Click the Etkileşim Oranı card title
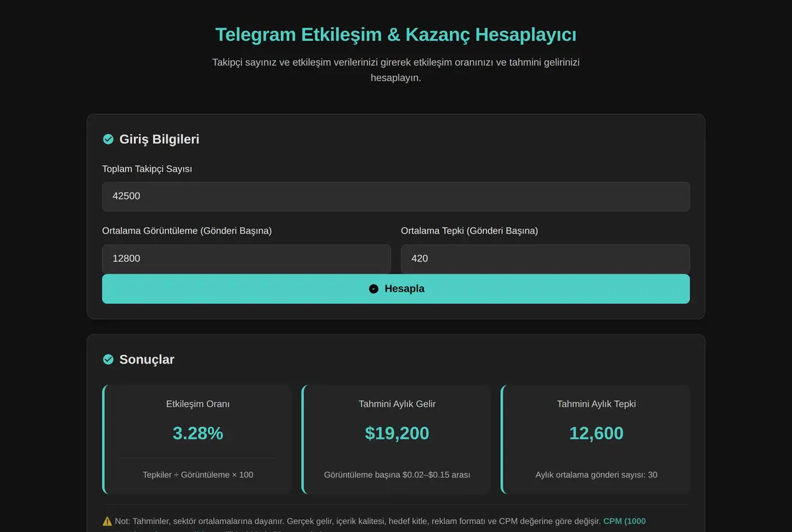The width and height of the screenshot is (792, 532). point(198,404)
